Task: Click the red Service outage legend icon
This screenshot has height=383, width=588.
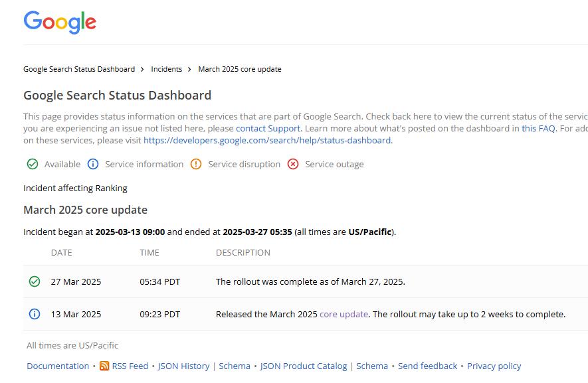Action: pyautogui.click(x=293, y=164)
